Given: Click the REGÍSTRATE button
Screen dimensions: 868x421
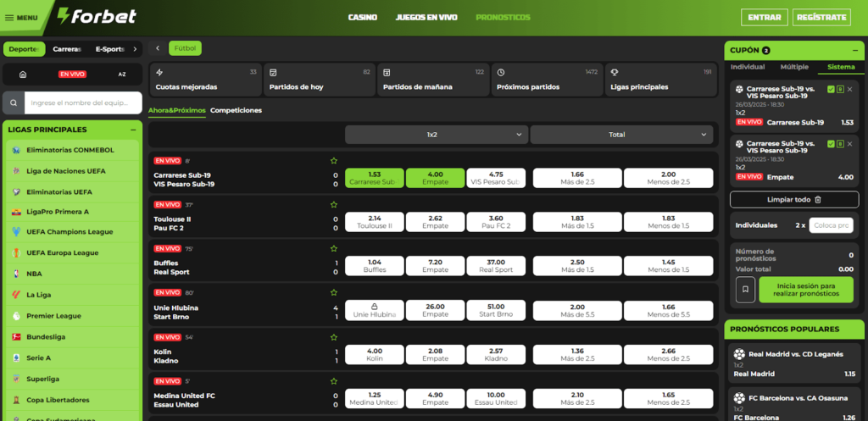Looking at the screenshot, I should [x=821, y=17].
